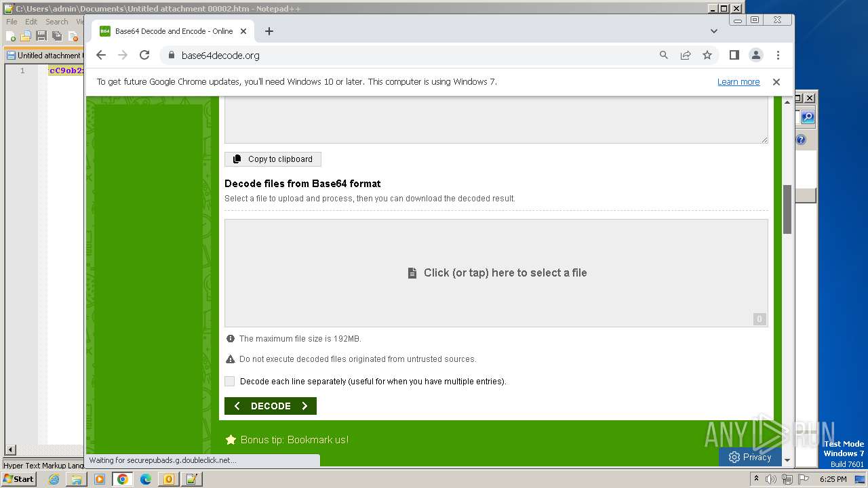Open Edit menu in Notepad++
Viewport: 868px width, 488px height.
point(31,22)
